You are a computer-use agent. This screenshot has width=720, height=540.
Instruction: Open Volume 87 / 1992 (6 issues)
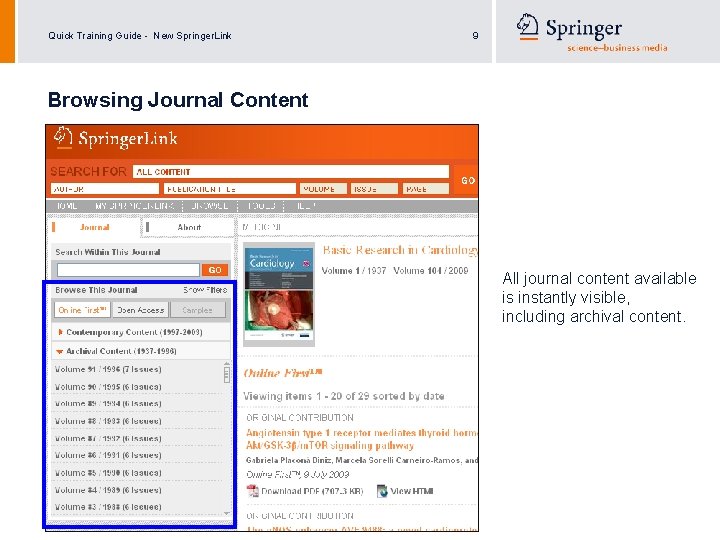108,439
